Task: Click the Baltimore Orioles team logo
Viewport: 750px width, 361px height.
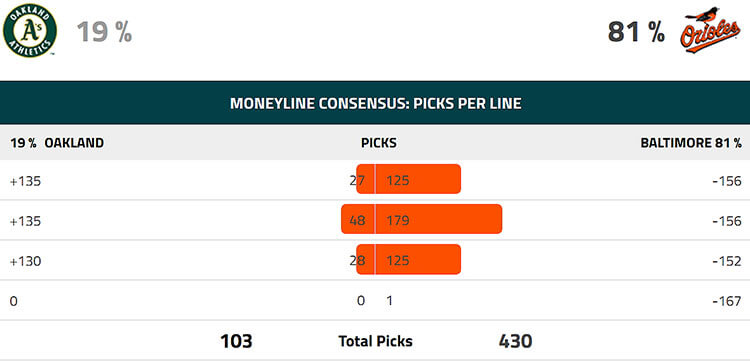Action: point(710,30)
